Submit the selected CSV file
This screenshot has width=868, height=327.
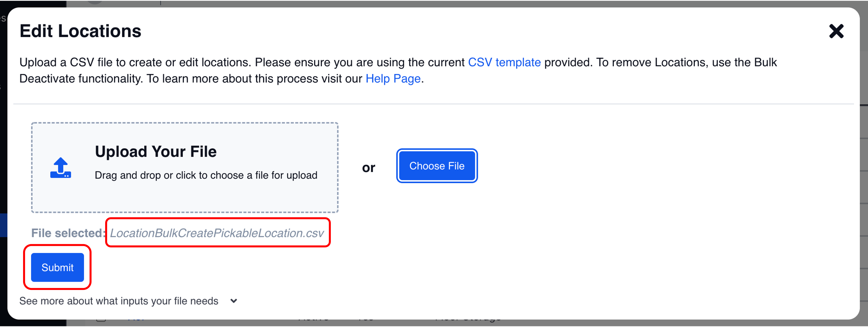(x=57, y=267)
